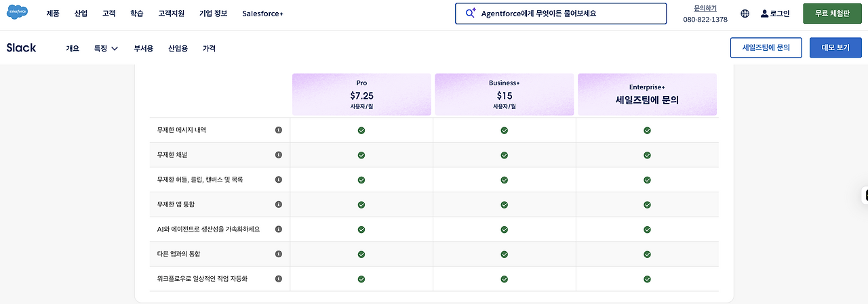Go to the 부서용 tab
The image size is (868, 304).
(143, 48)
